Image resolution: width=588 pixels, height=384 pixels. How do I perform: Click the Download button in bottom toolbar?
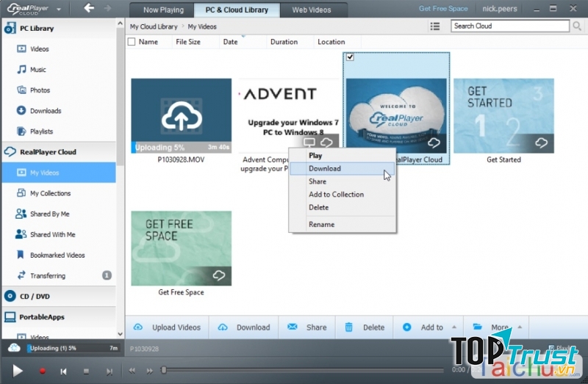point(244,327)
